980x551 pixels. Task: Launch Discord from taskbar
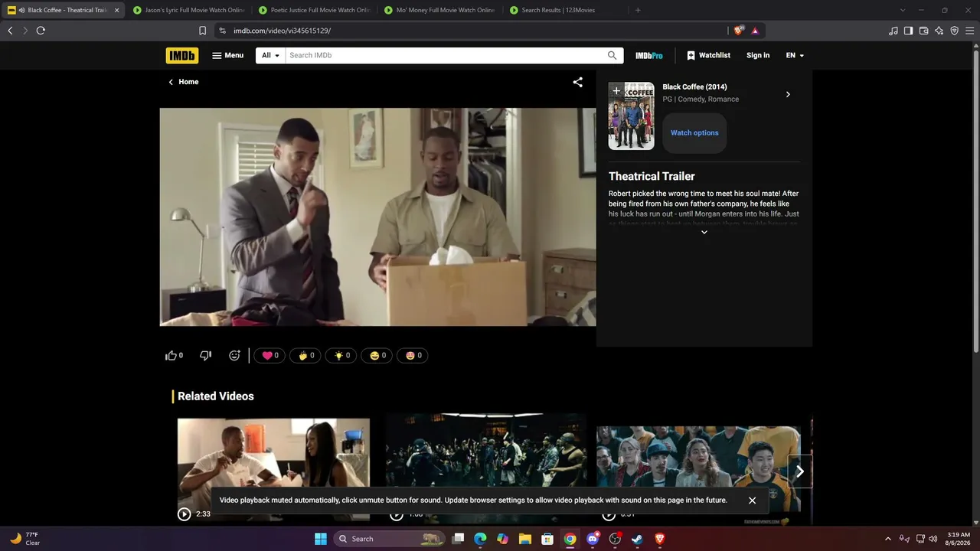(593, 539)
